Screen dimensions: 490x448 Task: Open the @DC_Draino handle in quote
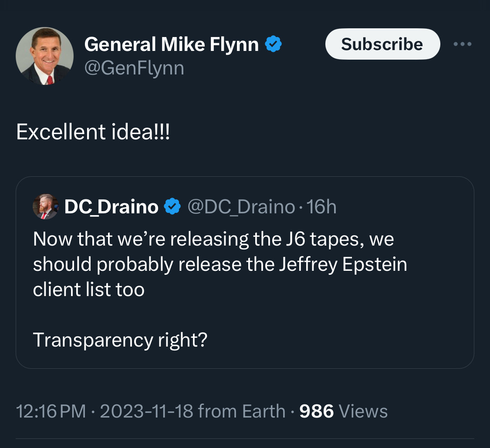coord(241,207)
